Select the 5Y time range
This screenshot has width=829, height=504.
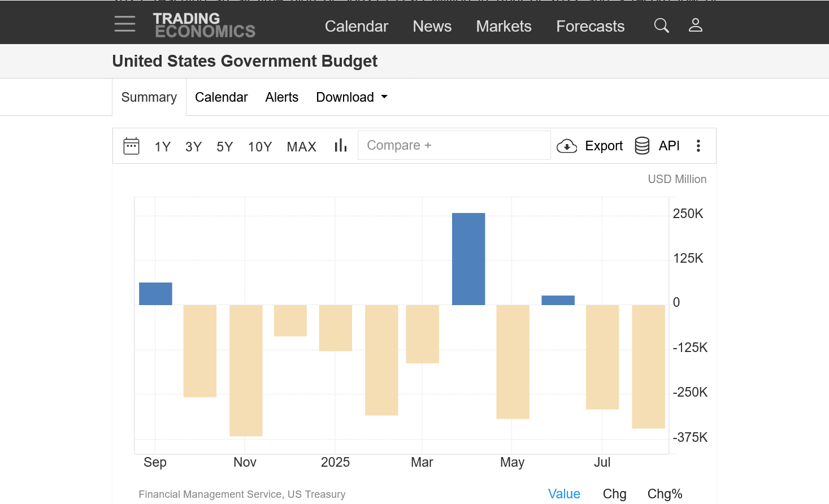click(x=224, y=147)
